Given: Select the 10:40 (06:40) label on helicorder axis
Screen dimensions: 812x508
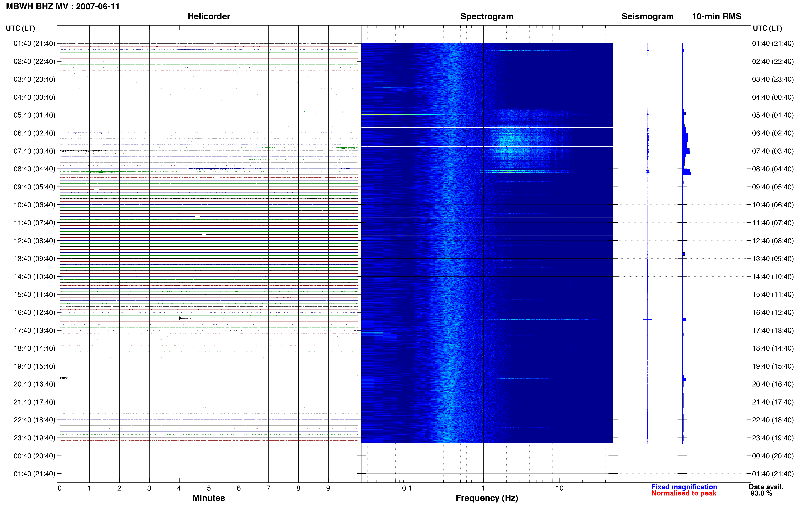Looking at the screenshot, I should (34, 205).
